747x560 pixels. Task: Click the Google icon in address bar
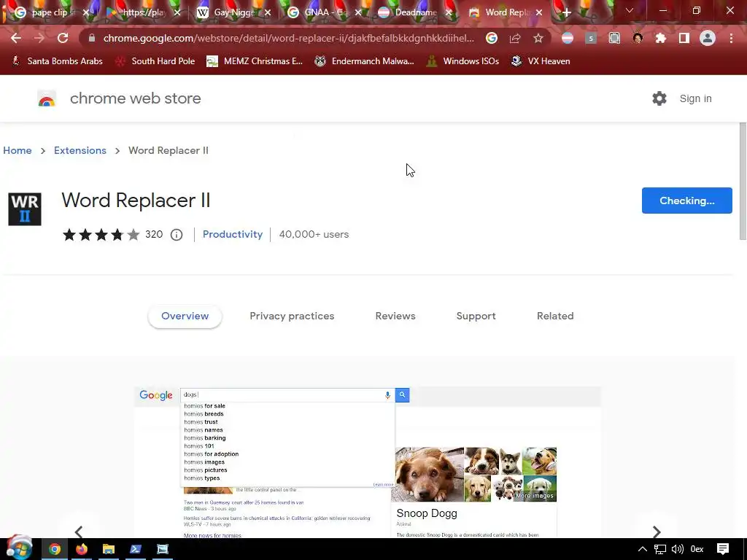pyautogui.click(x=492, y=38)
